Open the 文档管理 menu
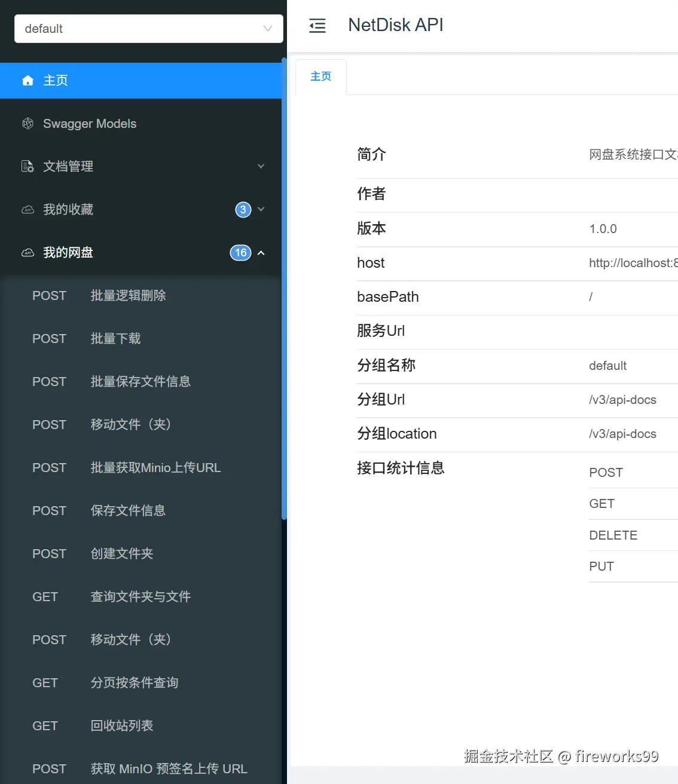 [141, 167]
